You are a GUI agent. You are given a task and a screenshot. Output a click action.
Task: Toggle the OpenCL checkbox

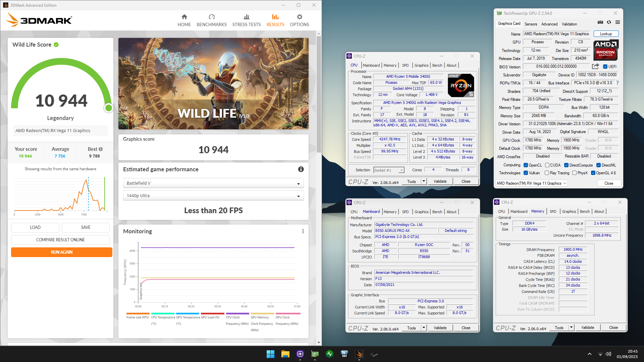tap(526, 165)
